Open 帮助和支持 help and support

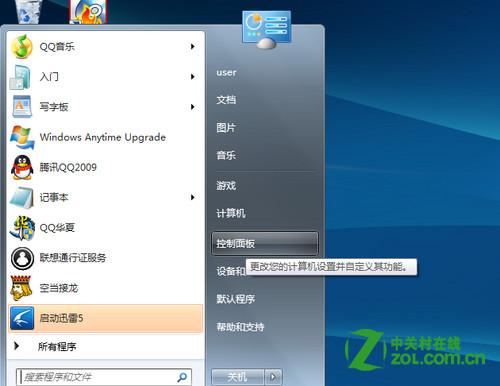[x=240, y=327]
